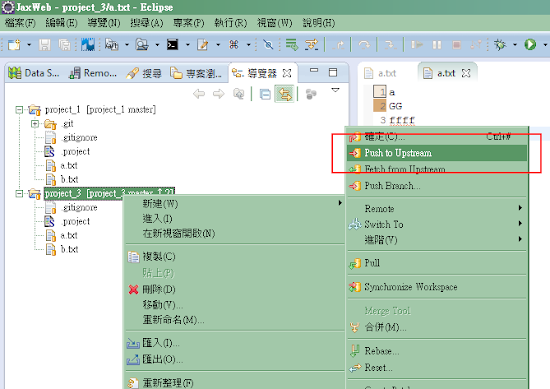Open the 進階(V) submenu
550x389 pixels.
pos(437,240)
